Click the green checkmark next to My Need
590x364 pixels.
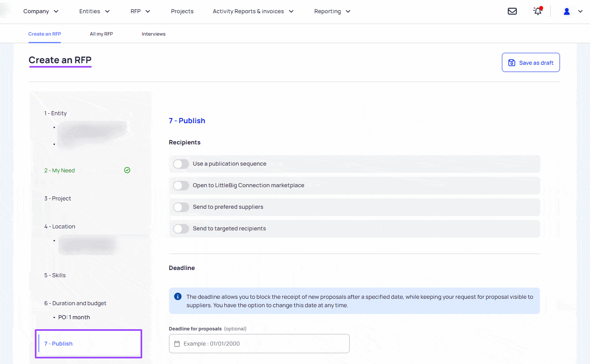(127, 170)
